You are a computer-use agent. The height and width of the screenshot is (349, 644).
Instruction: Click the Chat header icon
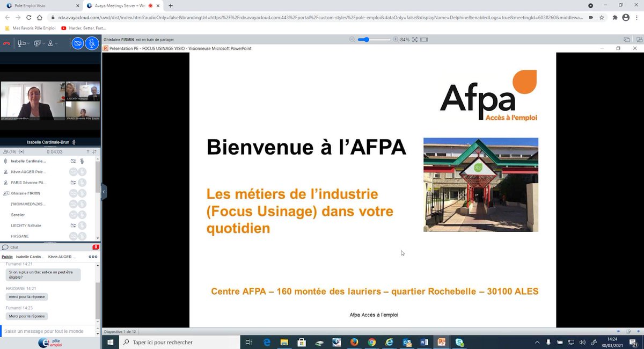coord(5,248)
